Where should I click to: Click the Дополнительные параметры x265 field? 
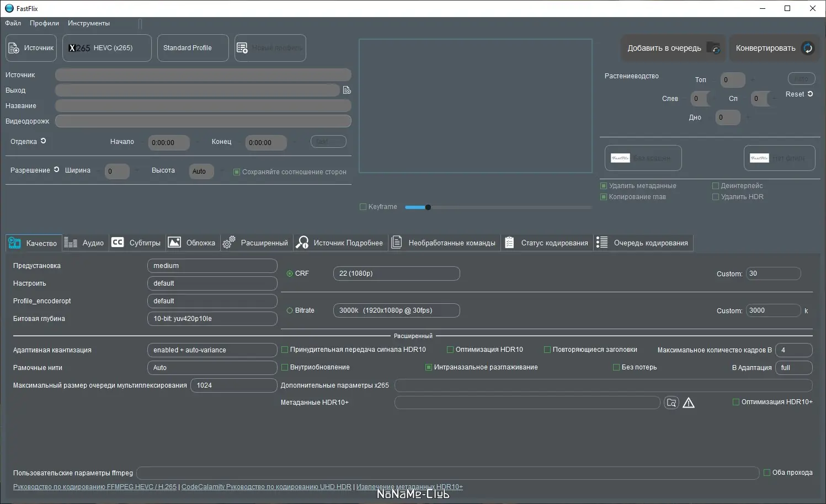tap(603, 385)
